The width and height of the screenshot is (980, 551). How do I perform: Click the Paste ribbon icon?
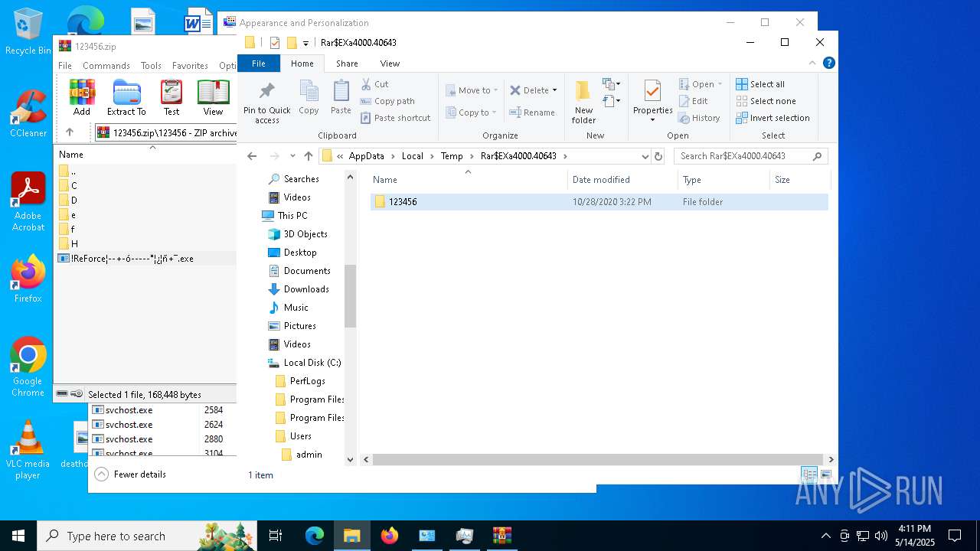[x=341, y=97]
